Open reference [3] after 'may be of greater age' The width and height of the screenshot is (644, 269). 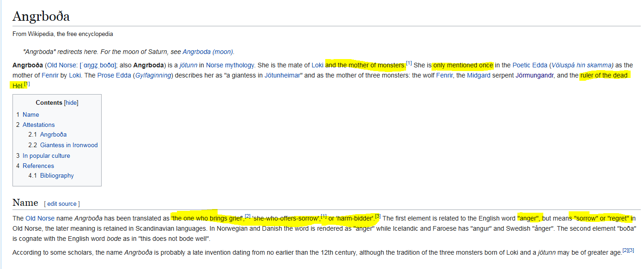[631, 251]
